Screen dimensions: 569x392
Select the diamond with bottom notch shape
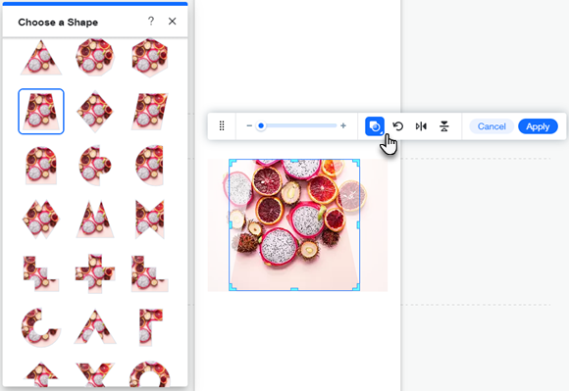pyautogui.click(x=41, y=219)
